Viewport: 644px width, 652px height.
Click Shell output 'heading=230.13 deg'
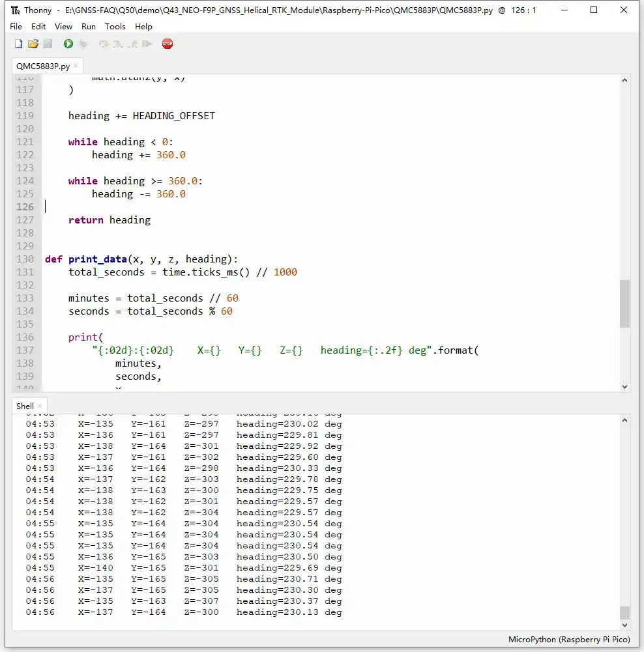tap(289, 612)
